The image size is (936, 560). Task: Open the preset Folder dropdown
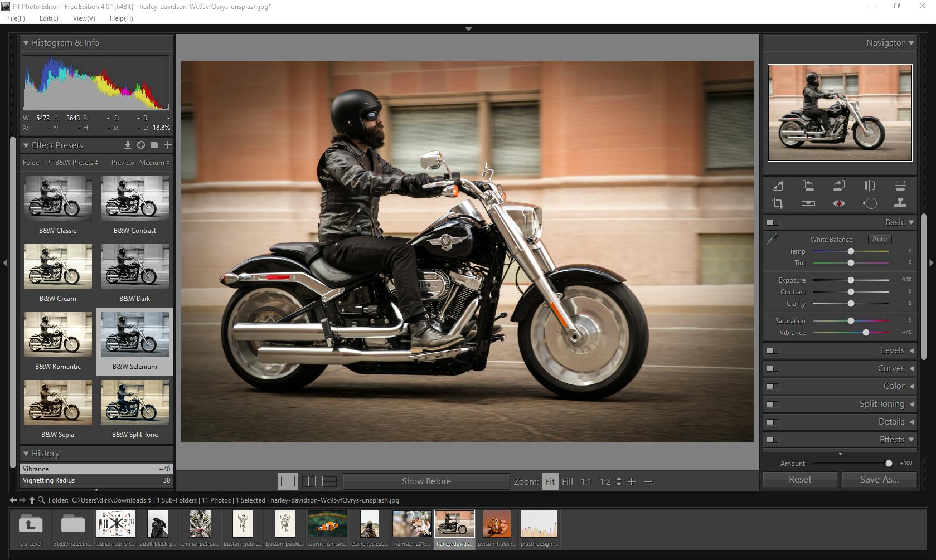(x=71, y=163)
